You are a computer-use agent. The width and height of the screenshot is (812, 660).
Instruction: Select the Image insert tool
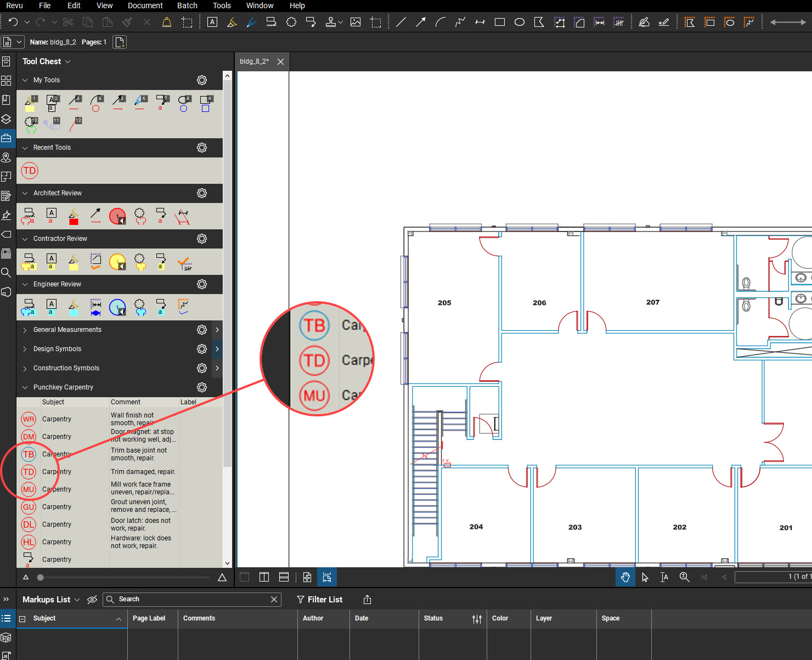[356, 22]
